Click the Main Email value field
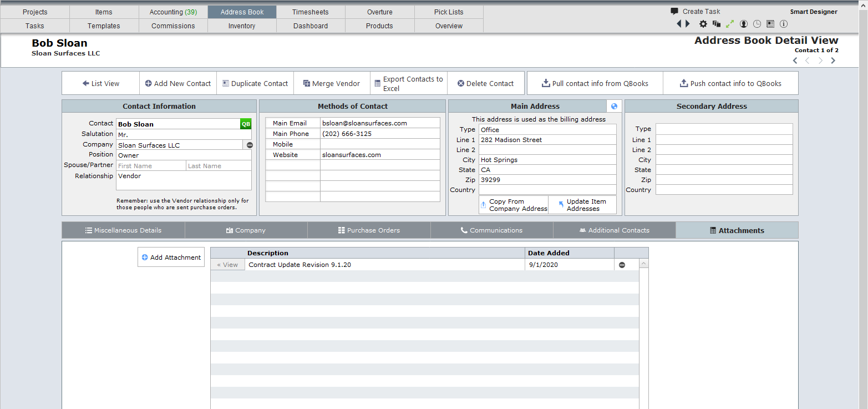Screen dimensions: 868x409 [x=380, y=123]
